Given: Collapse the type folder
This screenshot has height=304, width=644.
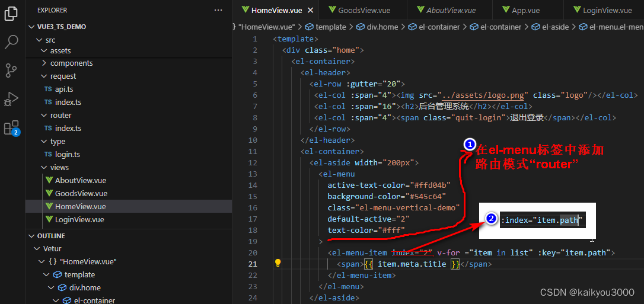Looking at the screenshot, I should 44,141.
